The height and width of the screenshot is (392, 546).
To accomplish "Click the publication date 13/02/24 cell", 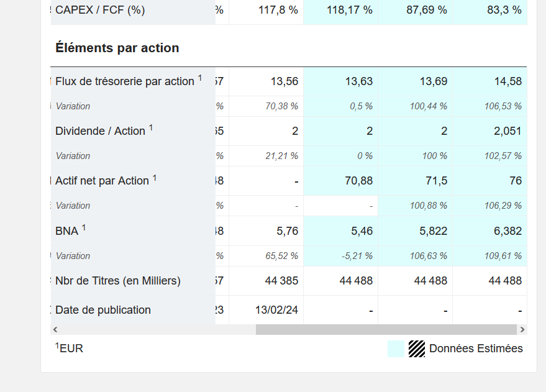I will [276, 310].
